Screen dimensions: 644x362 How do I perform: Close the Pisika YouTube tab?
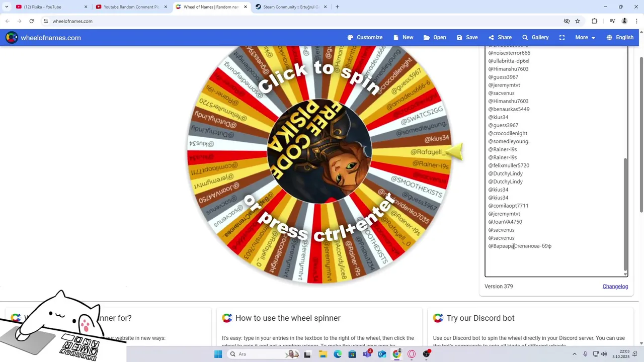[86, 7]
